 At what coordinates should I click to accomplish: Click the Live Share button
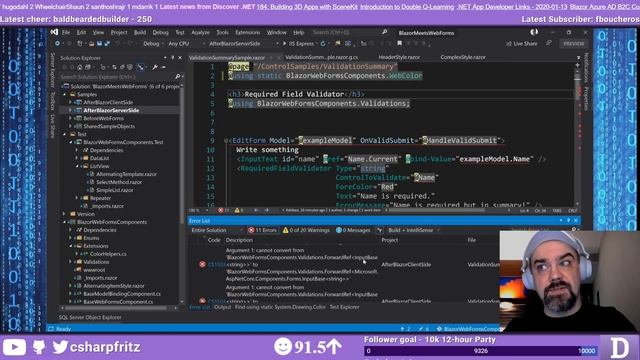click(522, 44)
